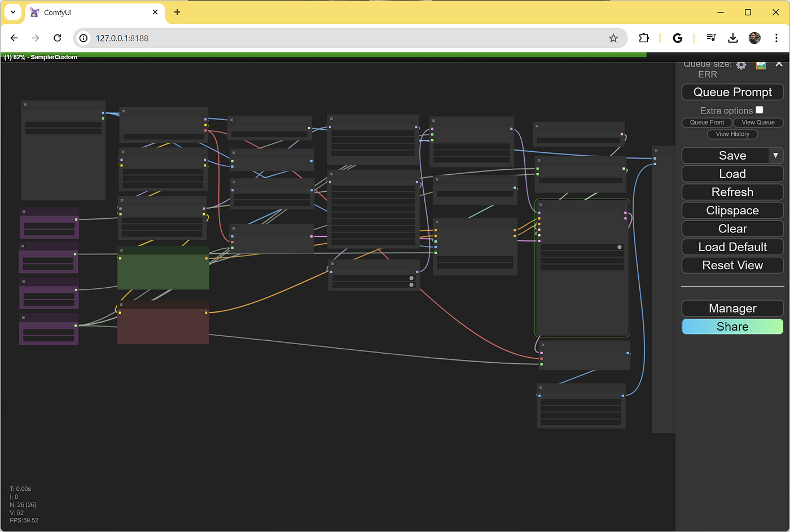Open a new browser tab
The image size is (790, 532).
(x=177, y=12)
